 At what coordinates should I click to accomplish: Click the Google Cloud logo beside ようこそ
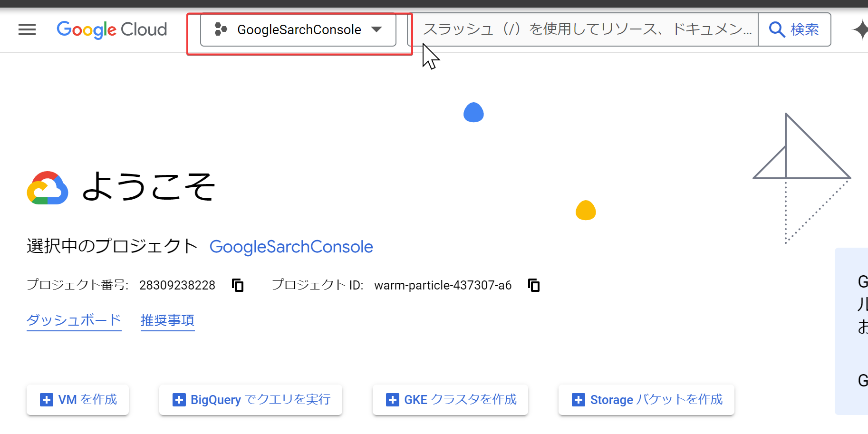coord(48,188)
